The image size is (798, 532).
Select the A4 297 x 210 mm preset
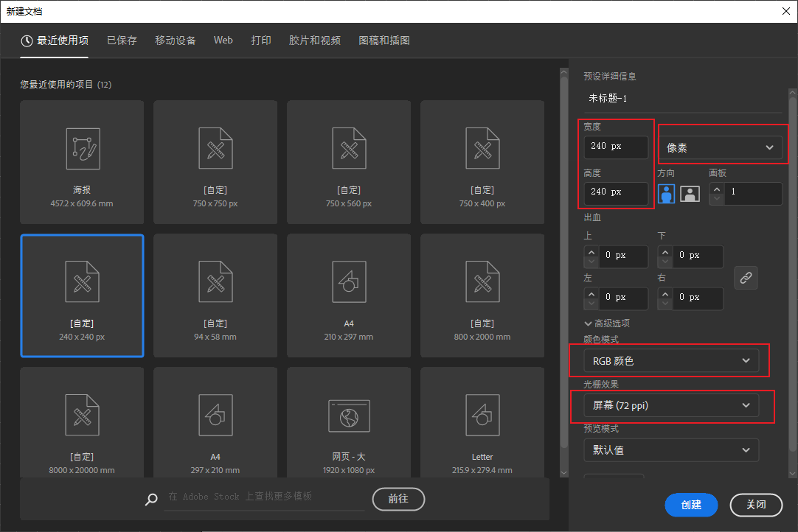(215, 422)
